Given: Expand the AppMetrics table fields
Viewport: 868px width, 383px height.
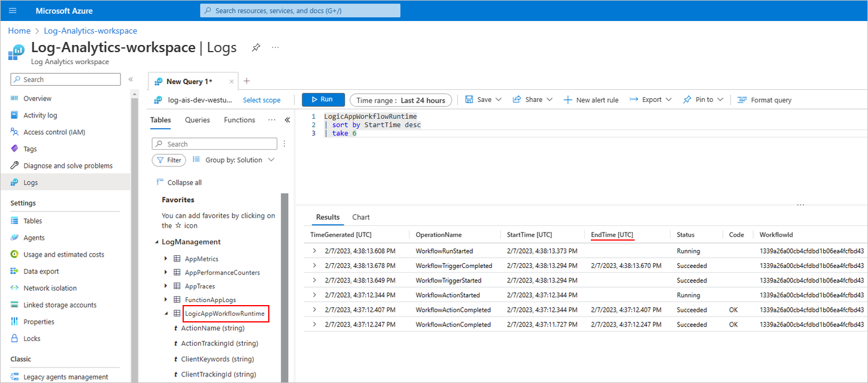Looking at the screenshot, I should tap(165, 258).
